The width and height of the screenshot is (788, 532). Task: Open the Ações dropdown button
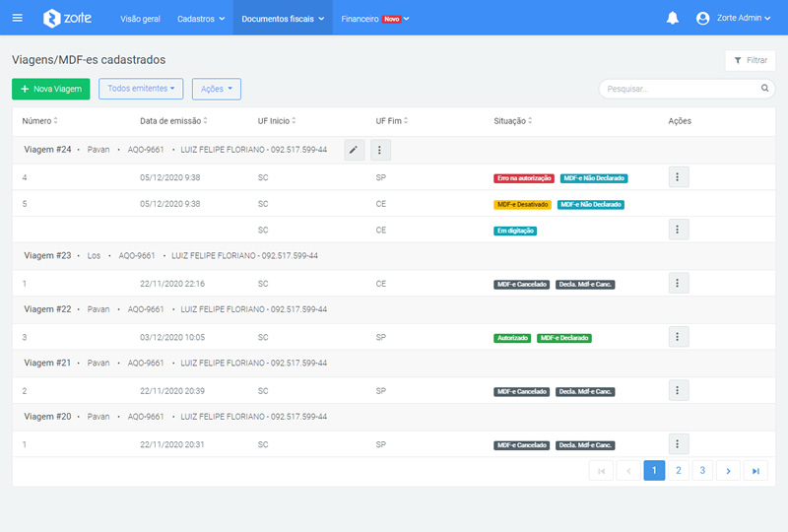pos(216,89)
